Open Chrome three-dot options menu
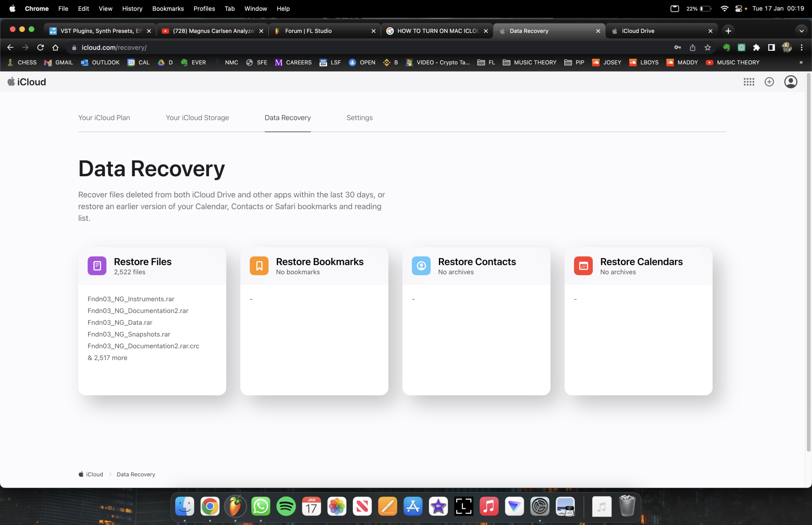The width and height of the screenshot is (812, 525). [801, 48]
